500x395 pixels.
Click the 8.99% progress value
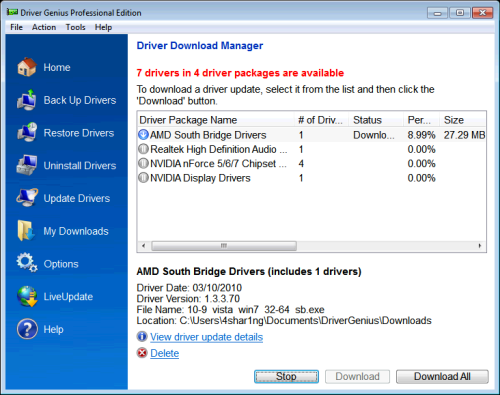pyautogui.click(x=421, y=135)
